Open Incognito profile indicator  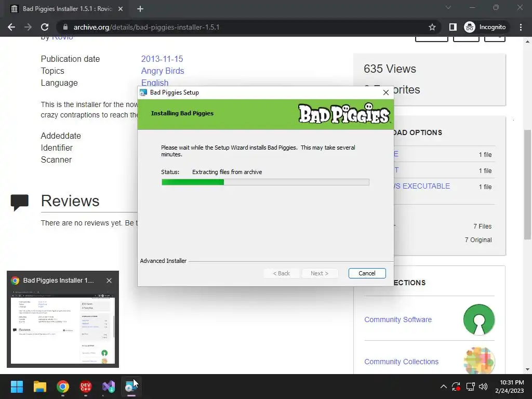[485, 27]
